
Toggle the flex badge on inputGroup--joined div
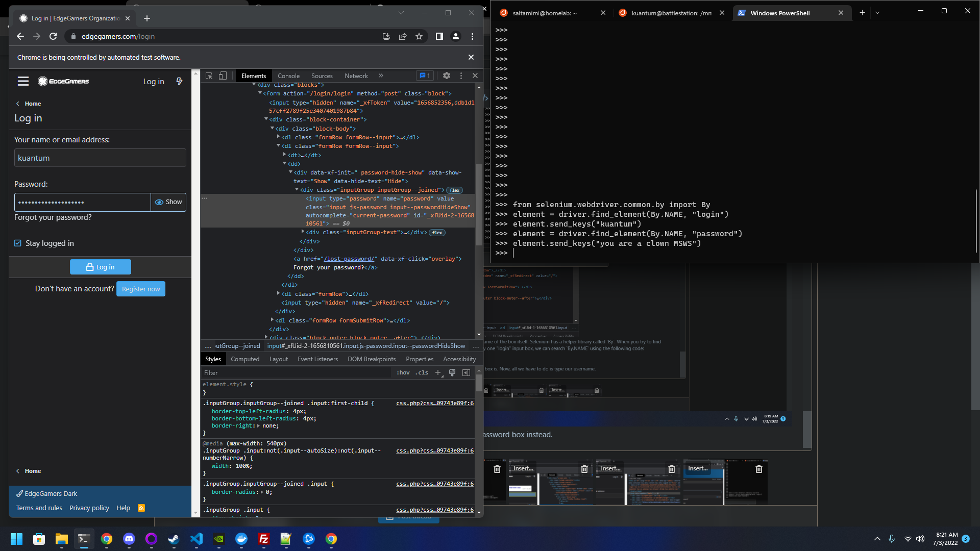click(x=454, y=190)
